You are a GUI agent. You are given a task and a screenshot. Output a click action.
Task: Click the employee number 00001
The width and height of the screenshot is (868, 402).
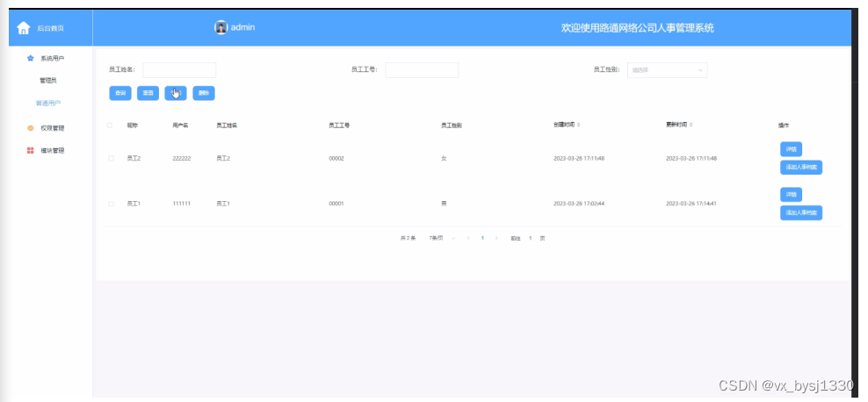coord(336,204)
